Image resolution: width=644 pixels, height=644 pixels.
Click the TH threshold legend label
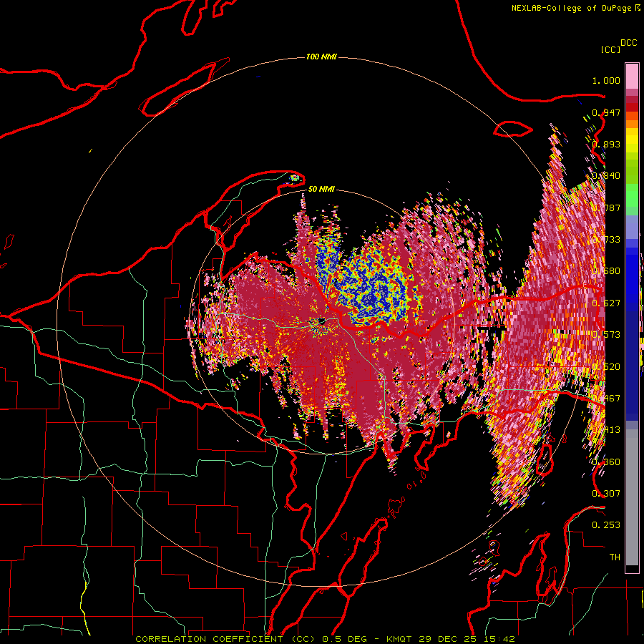point(615,557)
